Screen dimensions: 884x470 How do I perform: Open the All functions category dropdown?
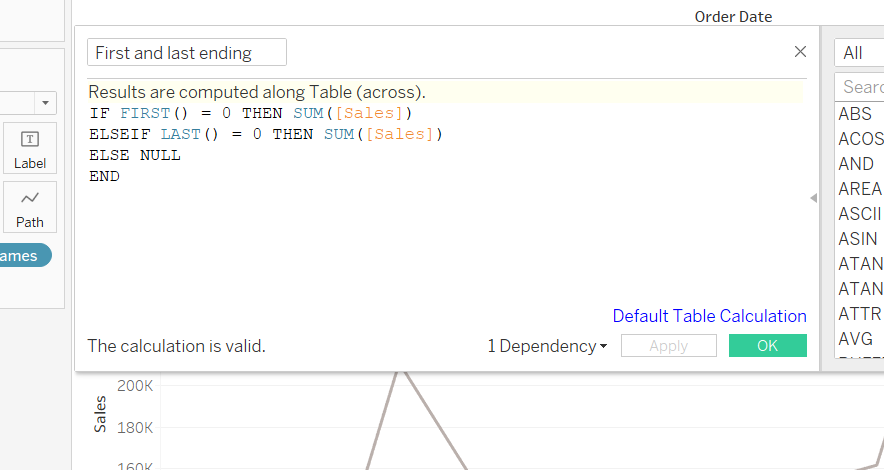pyautogui.click(x=858, y=53)
